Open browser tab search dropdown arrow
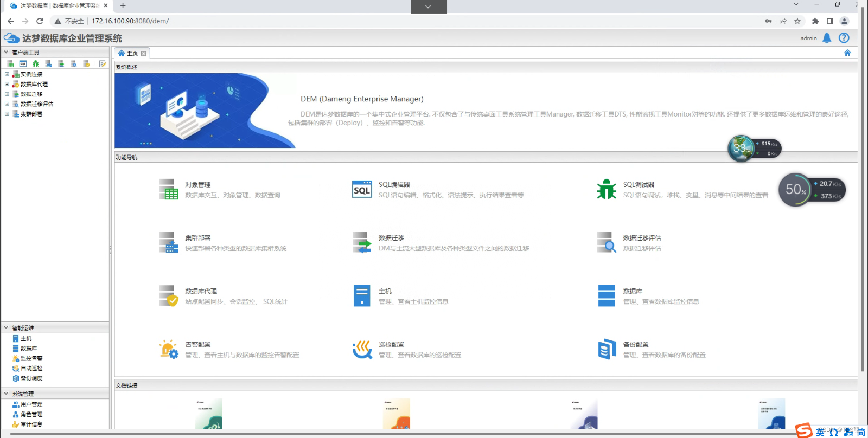 click(796, 4)
